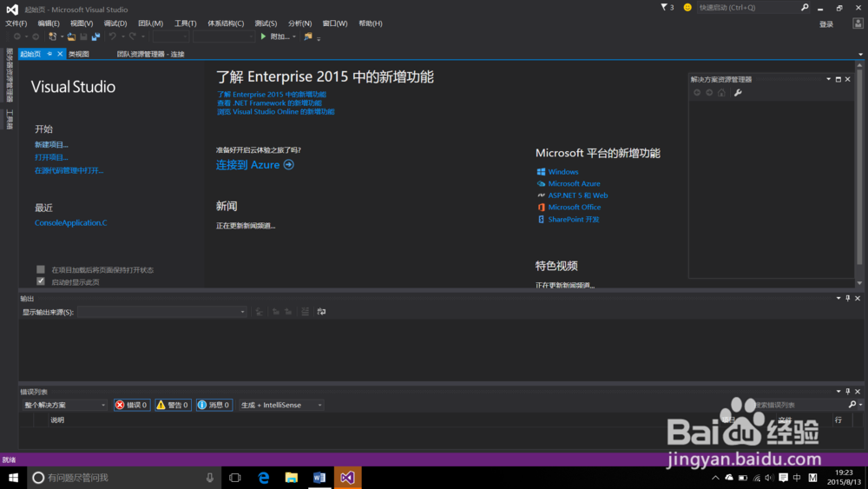Click the wrench properties icon in Solution Explorer
This screenshot has height=489, width=868.
point(738,93)
